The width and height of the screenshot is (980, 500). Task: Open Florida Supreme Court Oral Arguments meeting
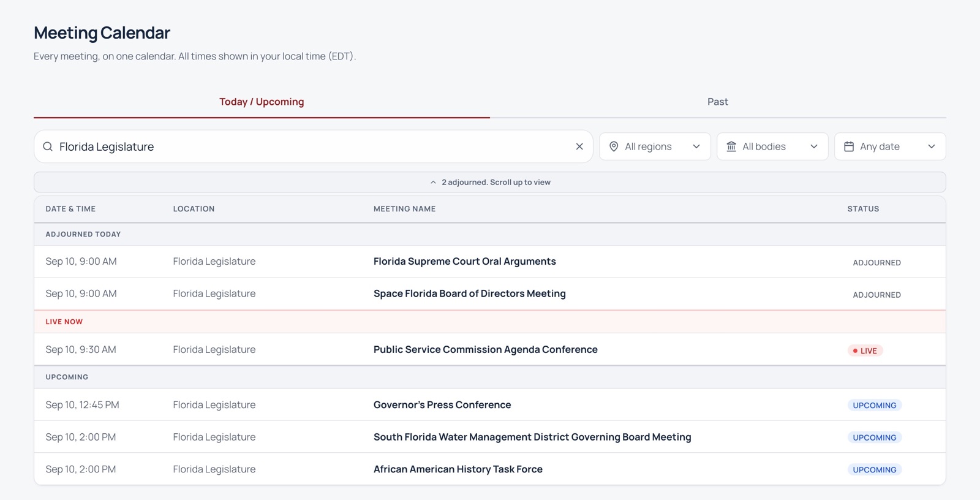click(465, 261)
